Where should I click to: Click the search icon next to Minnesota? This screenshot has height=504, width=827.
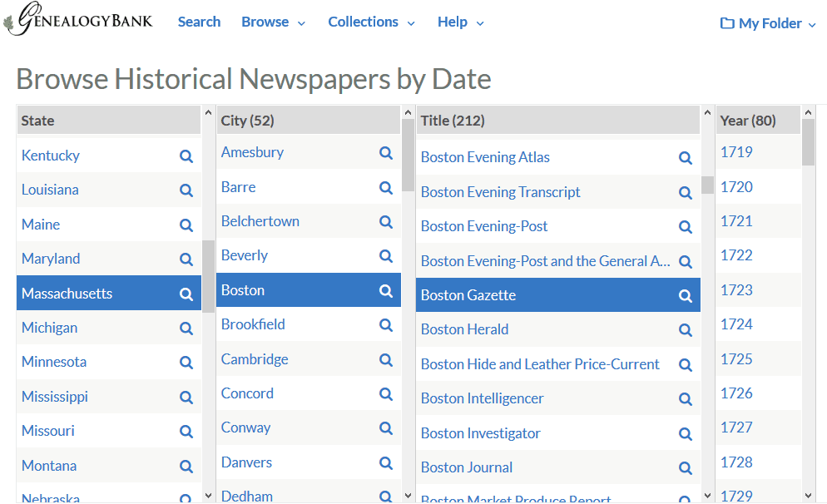[x=186, y=363]
